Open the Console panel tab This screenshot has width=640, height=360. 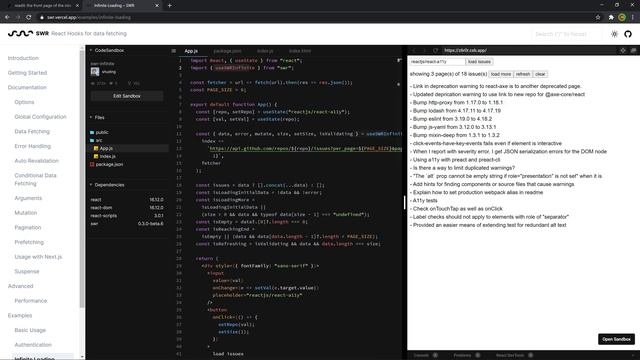click(425, 355)
